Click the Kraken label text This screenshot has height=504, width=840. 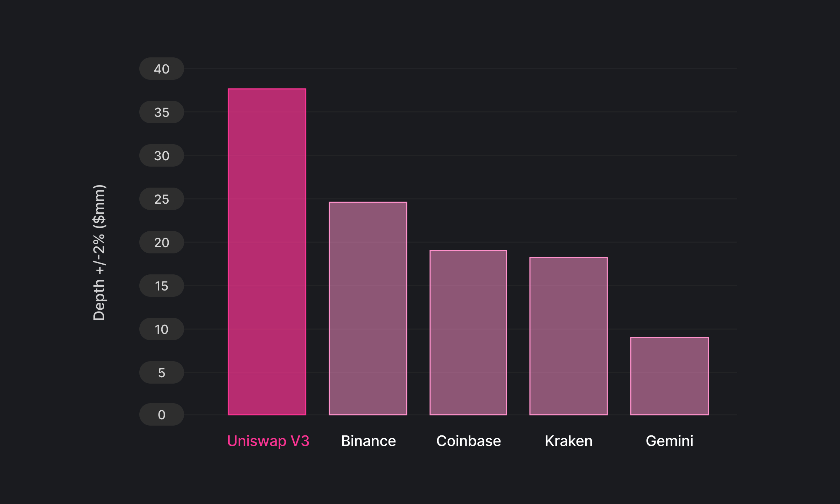click(569, 441)
